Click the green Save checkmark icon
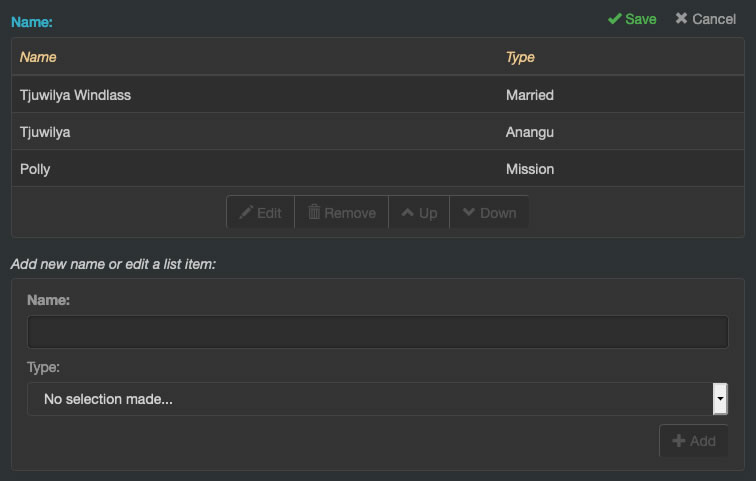Image resolution: width=756 pixels, height=481 pixels. click(x=614, y=19)
